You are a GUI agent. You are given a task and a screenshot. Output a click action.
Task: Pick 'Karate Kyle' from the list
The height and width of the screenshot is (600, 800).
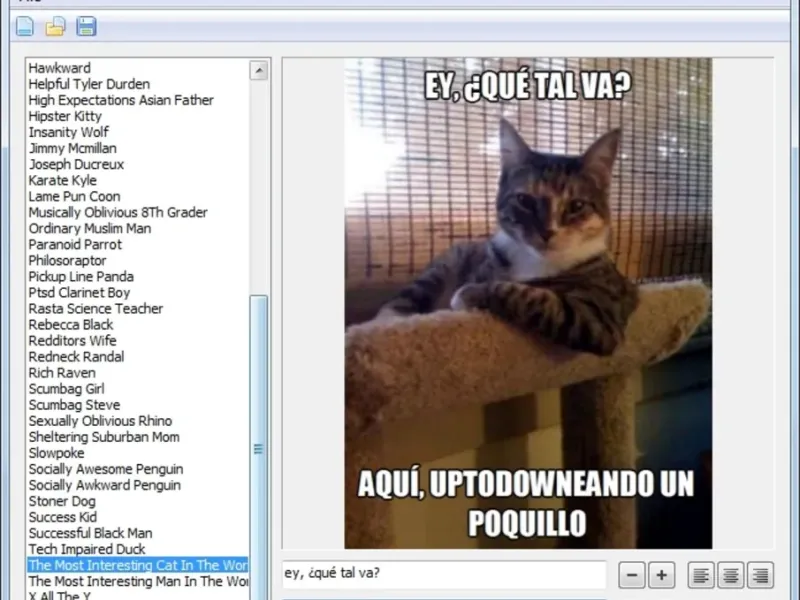[x=62, y=181]
